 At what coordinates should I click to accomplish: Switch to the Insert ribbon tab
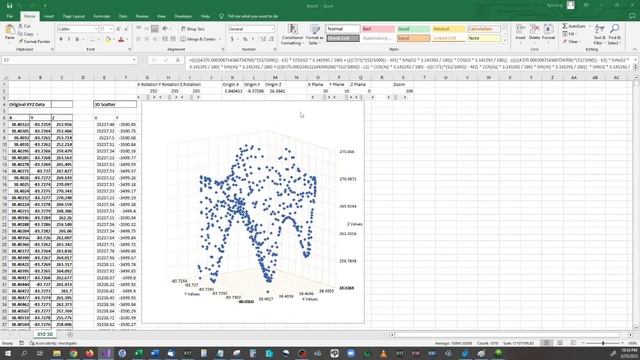[49, 16]
